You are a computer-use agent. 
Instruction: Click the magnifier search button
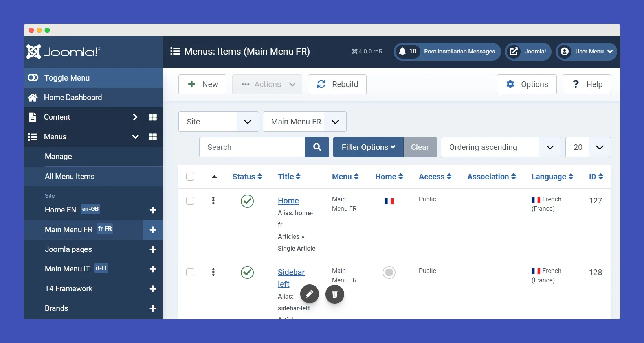click(317, 147)
